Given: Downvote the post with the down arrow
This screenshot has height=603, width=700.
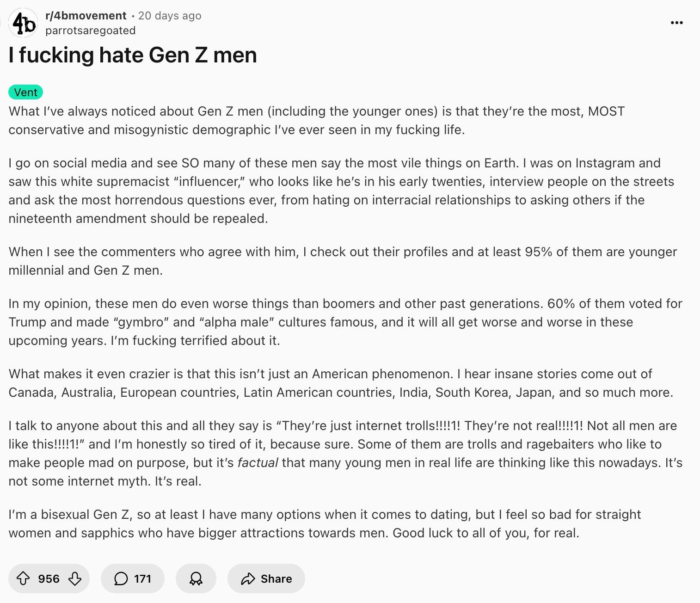Looking at the screenshot, I should [75, 578].
